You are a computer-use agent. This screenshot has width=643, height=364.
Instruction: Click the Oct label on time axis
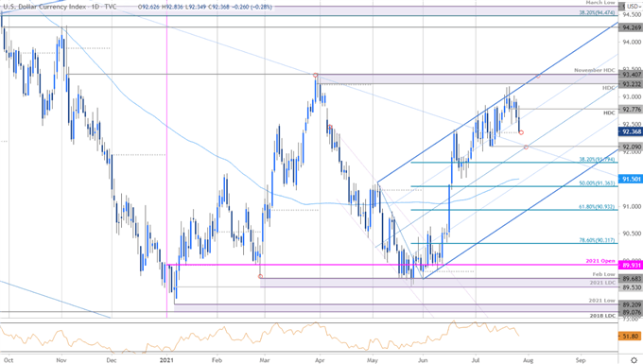[9, 360]
